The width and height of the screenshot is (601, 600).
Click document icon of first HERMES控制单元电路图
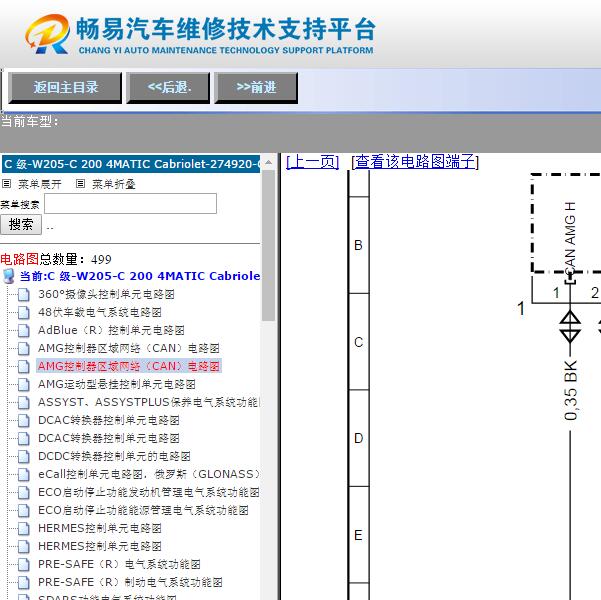24,528
